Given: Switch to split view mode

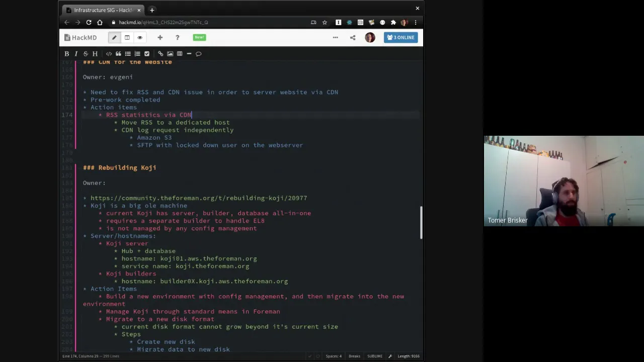Looking at the screenshot, I should pyautogui.click(x=127, y=37).
